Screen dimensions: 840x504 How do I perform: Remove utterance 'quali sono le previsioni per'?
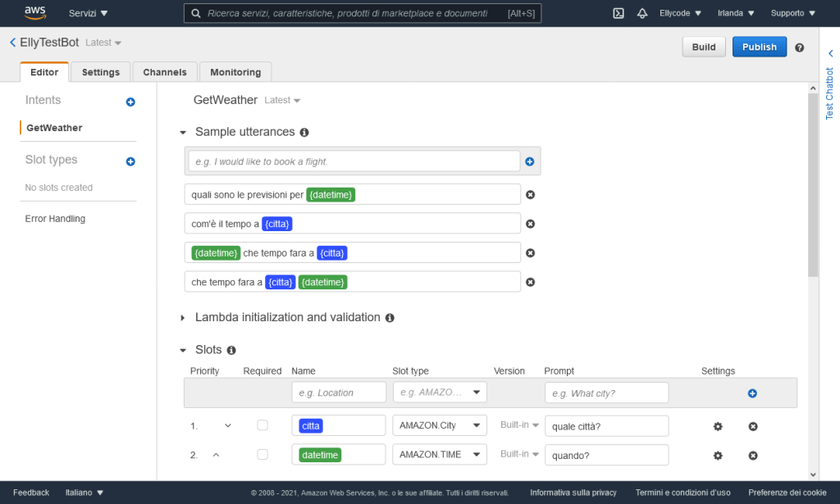531,195
